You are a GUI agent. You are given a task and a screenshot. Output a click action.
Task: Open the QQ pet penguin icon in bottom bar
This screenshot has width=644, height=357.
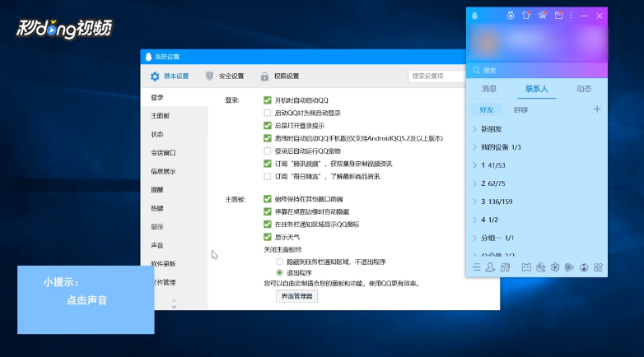[x=540, y=267]
